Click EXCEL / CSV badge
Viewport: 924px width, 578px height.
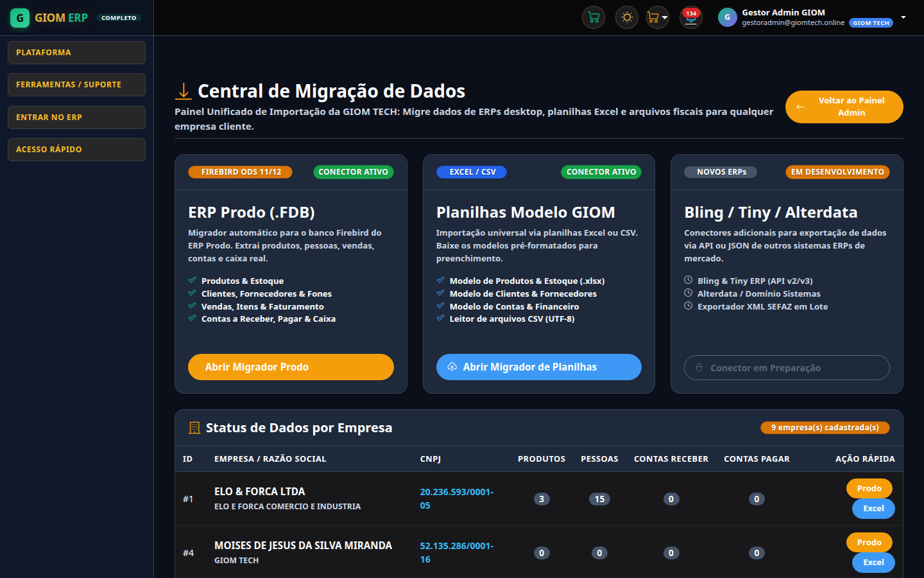pos(472,172)
